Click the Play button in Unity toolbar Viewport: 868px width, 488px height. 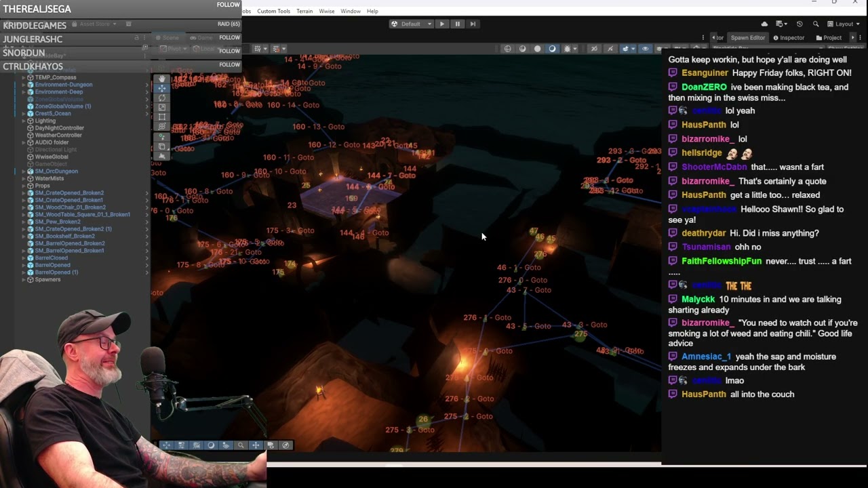(442, 24)
